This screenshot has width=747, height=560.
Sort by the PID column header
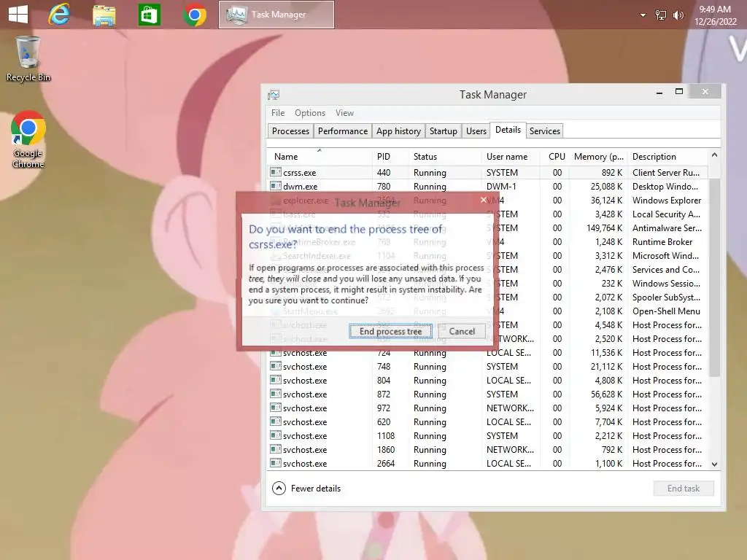coord(390,157)
